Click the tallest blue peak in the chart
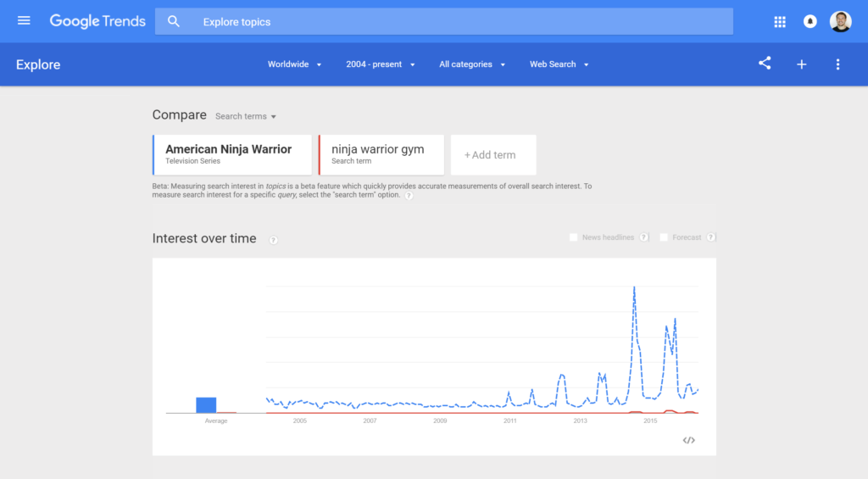 [x=634, y=288]
